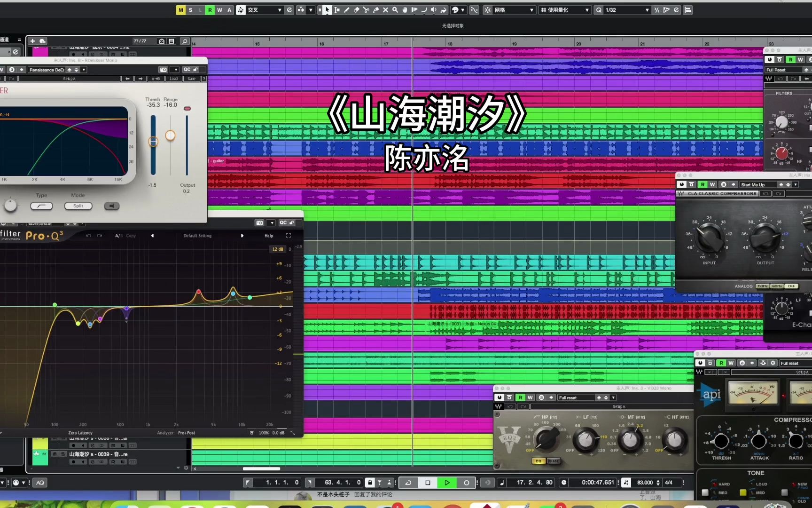
Task: Click VEQ3 EQ in/out button
Action: point(539,461)
